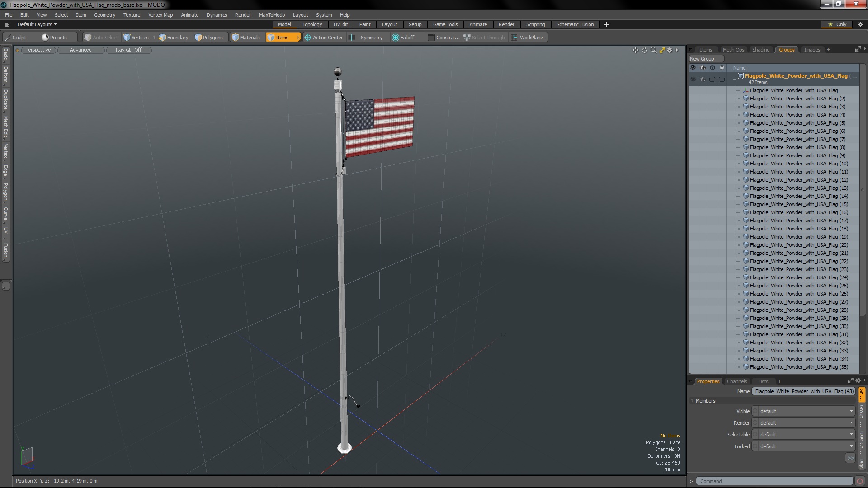Enable the Falloff tool icon
This screenshot has width=868, height=488.
click(396, 38)
